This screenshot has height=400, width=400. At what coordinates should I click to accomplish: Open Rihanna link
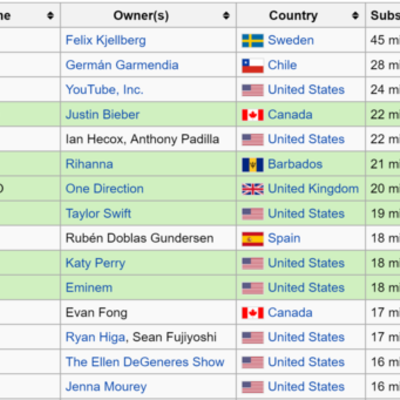[x=89, y=164]
